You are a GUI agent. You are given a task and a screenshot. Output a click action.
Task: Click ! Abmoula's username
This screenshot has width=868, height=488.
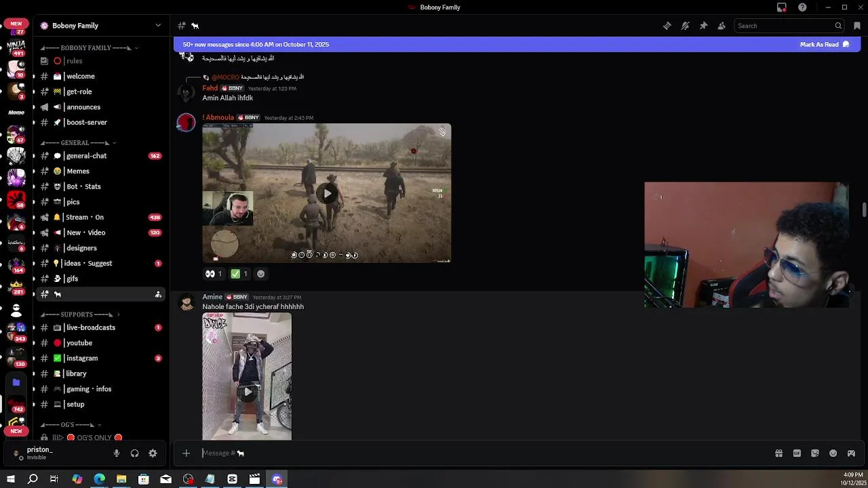pos(218,117)
